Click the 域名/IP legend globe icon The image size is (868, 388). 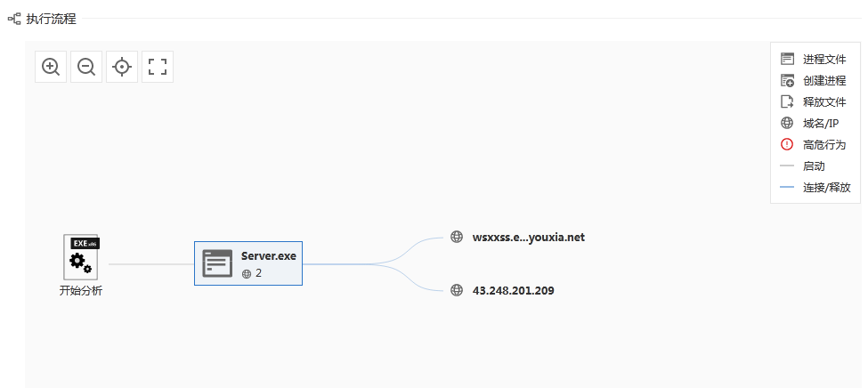(x=787, y=124)
